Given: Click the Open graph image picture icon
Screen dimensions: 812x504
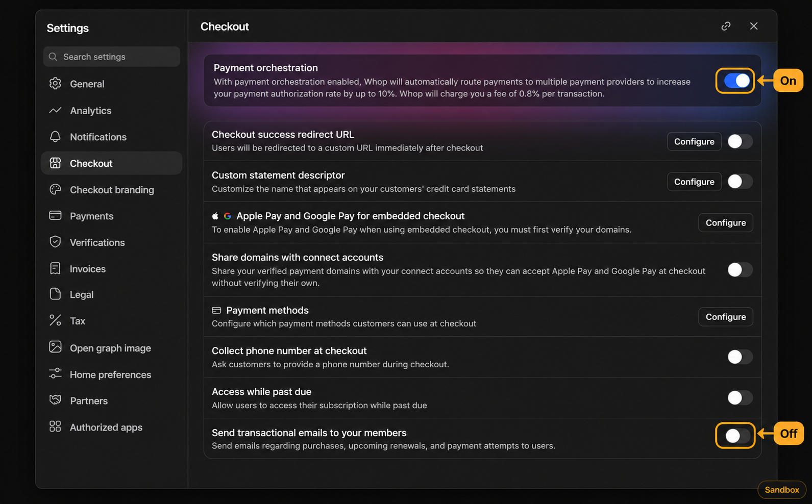Looking at the screenshot, I should tap(55, 347).
